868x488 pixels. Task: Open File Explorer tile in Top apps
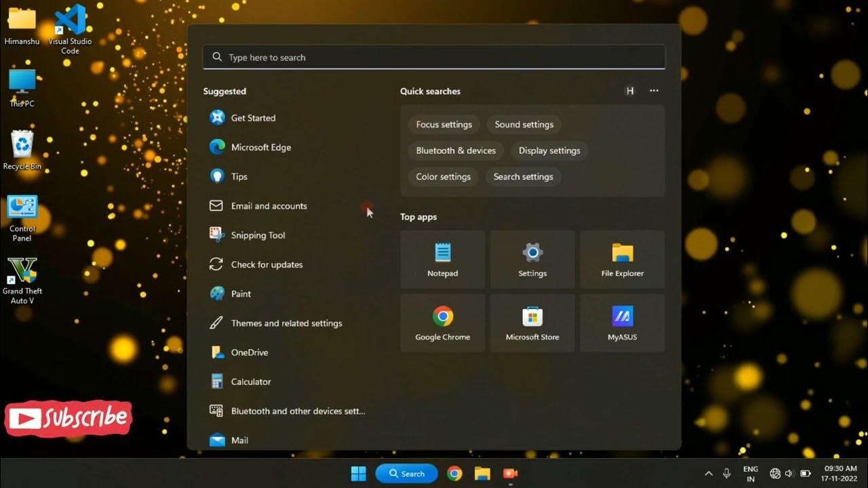(623, 260)
